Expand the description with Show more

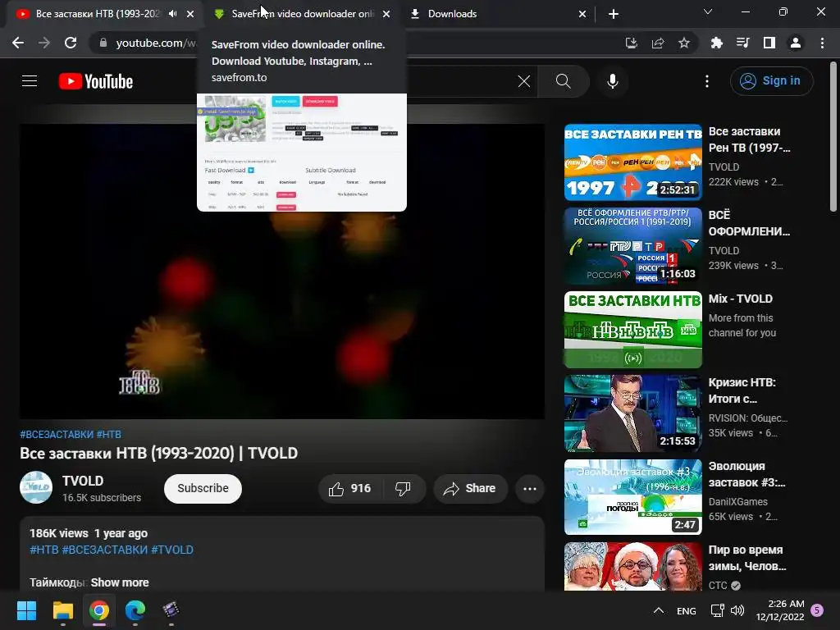click(x=120, y=582)
